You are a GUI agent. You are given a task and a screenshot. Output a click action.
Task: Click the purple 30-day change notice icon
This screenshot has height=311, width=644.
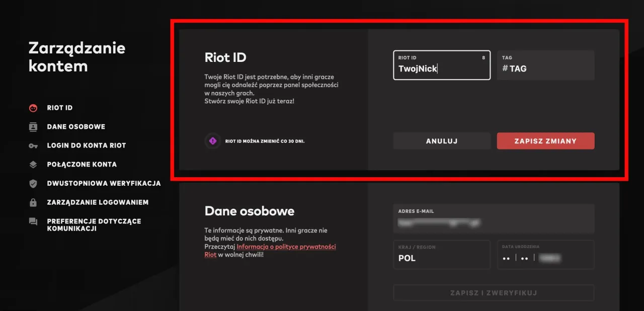pos(212,141)
